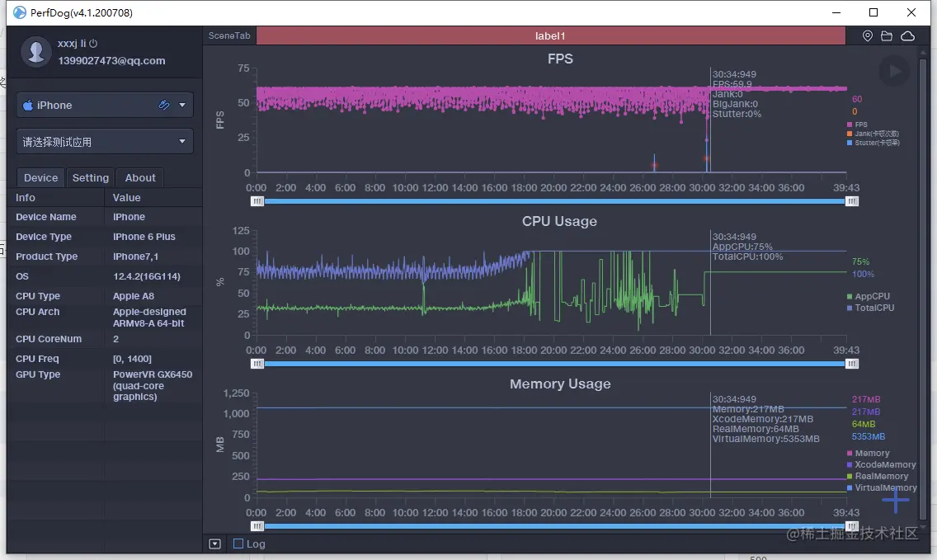Click the blue spike marker in FPS chart
Viewport: 937px width, 560px height.
point(654,162)
